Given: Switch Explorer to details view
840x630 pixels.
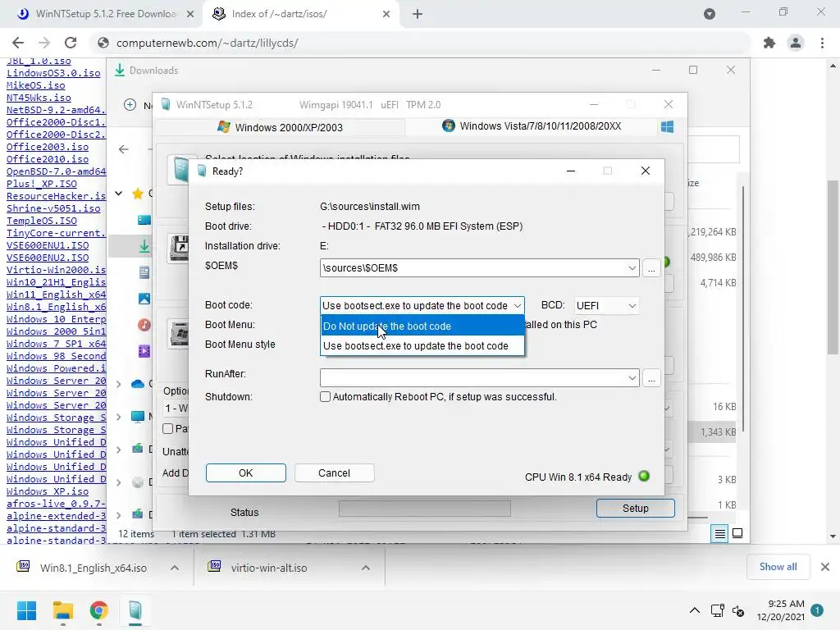Looking at the screenshot, I should (719, 533).
